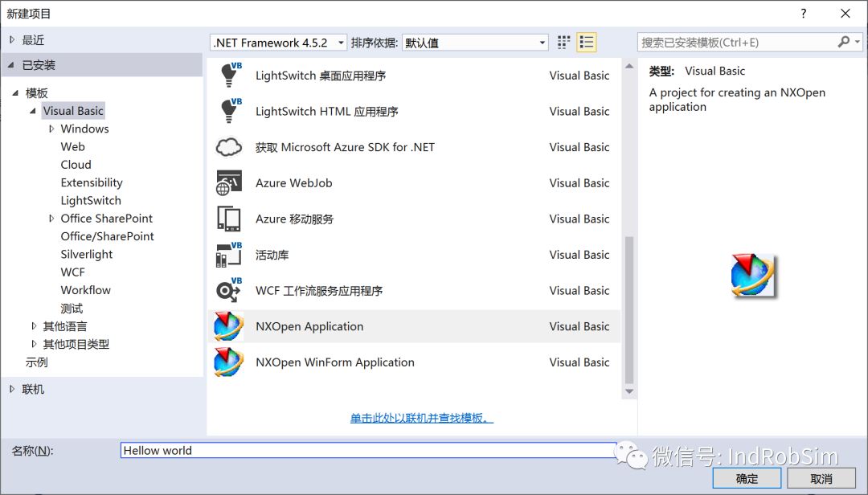This screenshot has width=868, height=495.
Task: Collapse the Visual Basic tree node
Action: 33,111
